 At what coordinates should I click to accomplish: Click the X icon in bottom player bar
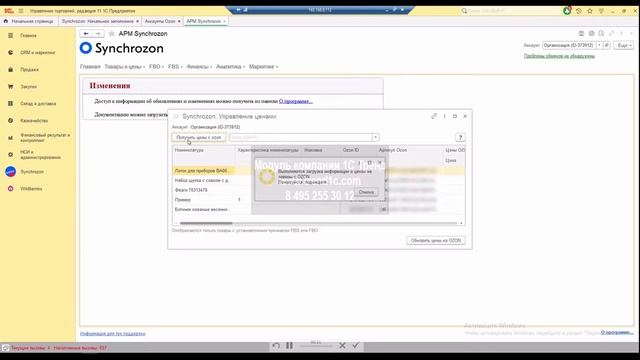click(x=342, y=346)
